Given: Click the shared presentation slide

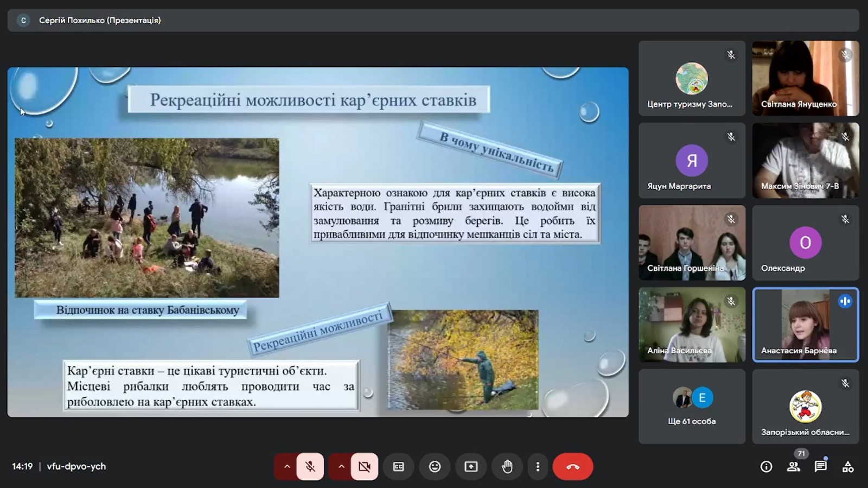Looking at the screenshot, I should pos(318,242).
